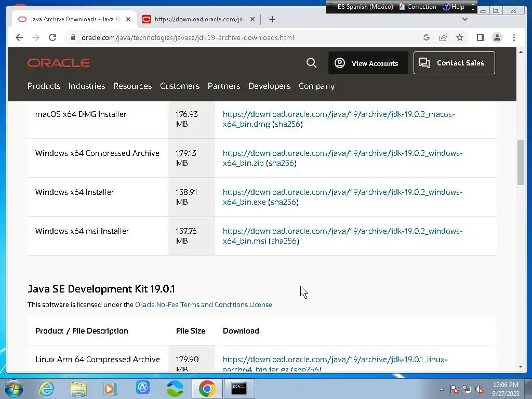Open sha256 link for macOS dmg
Viewport: 532px width, 399px height.
click(287, 124)
